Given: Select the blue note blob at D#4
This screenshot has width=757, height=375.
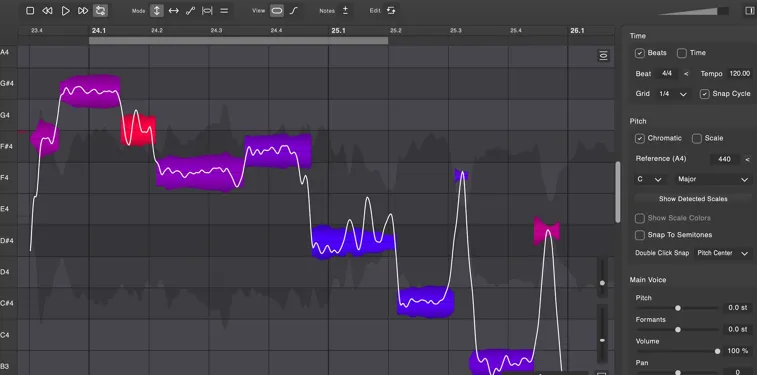Looking at the screenshot, I should (x=354, y=242).
